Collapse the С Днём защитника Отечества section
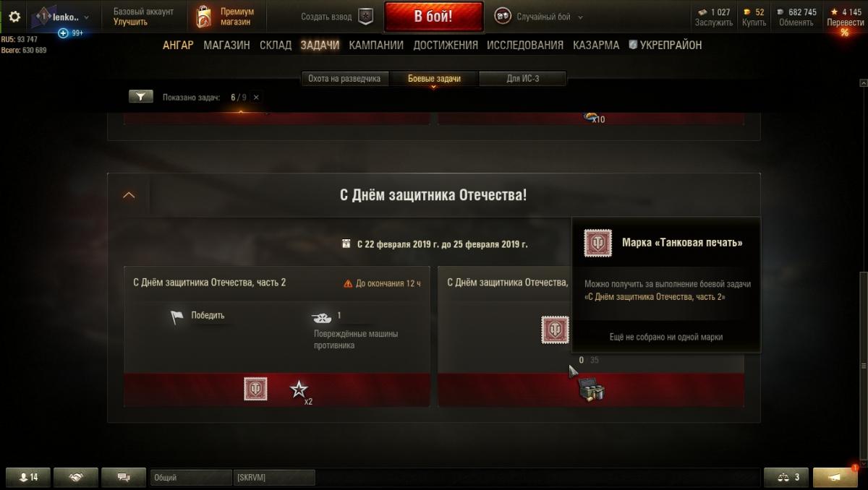The image size is (868, 490). [x=129, y=195]
